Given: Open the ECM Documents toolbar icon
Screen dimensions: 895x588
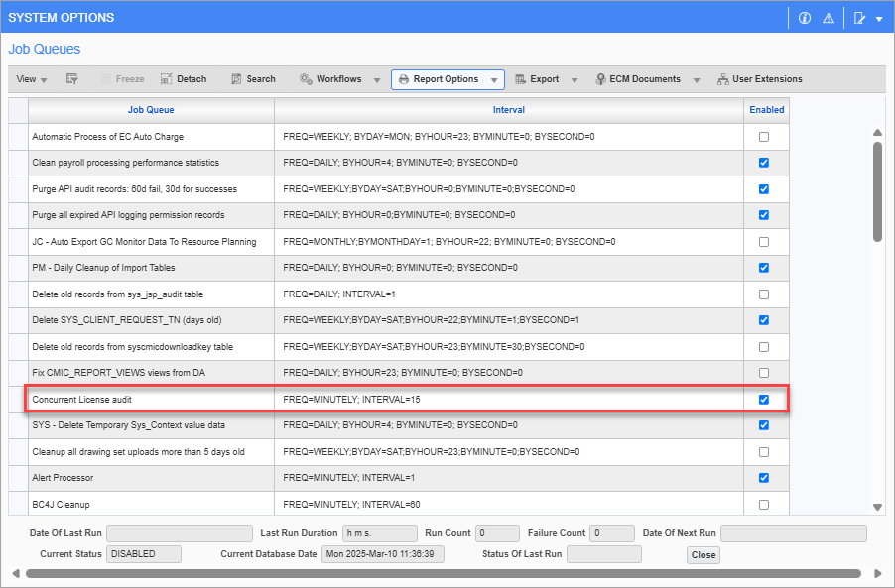Looking at the screenshot, I should click(635, 78).
